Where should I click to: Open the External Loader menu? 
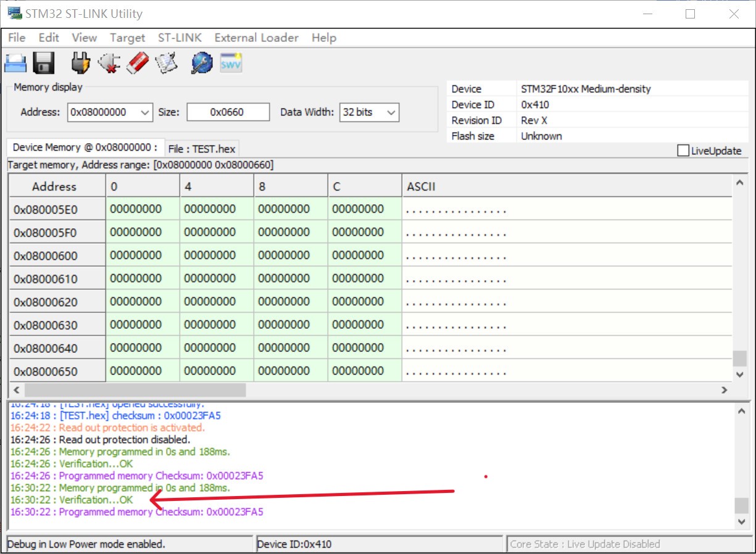pyautogui.click(x=257, y=38)
